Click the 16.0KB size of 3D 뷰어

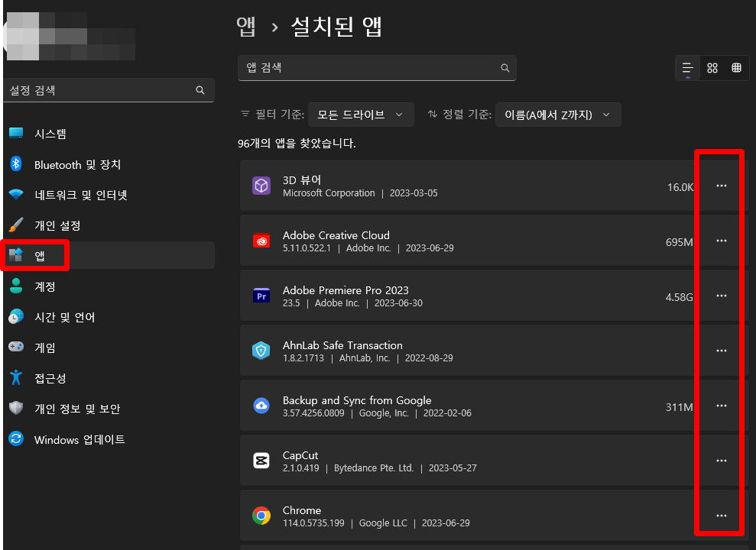(680, 187)
